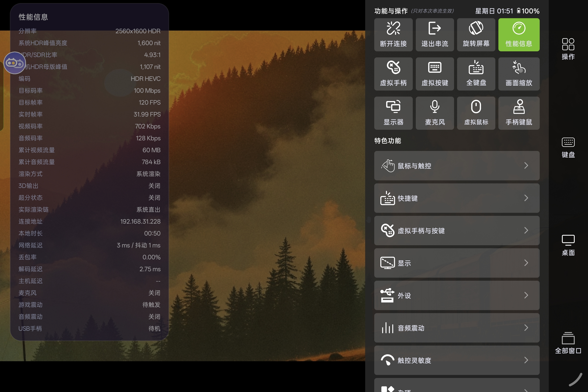
Task: Tap the clock 星期日 01:51
Action: [494, 11]
